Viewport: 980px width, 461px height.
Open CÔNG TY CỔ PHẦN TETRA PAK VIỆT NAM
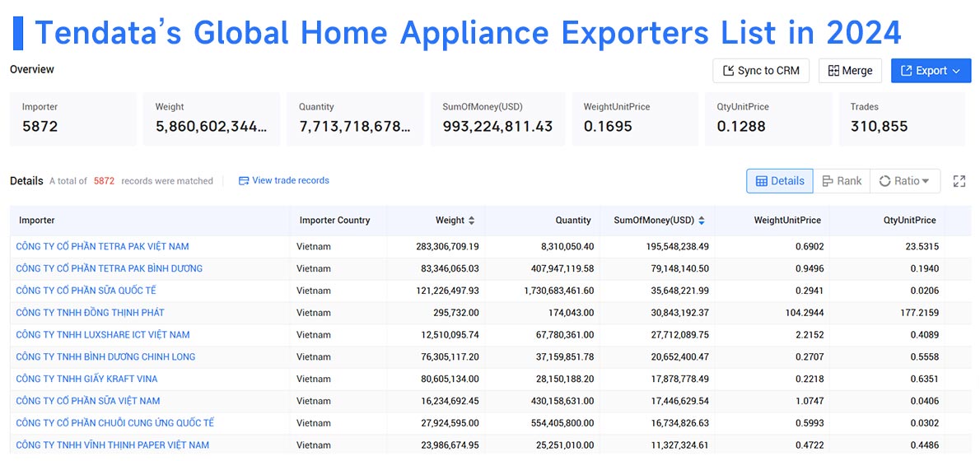click(102, 247)
